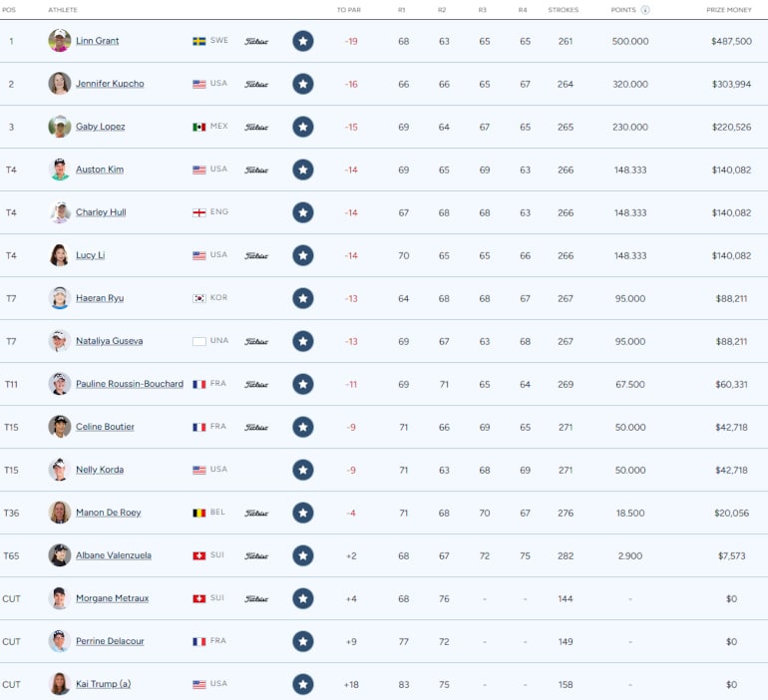
Task: Open Pauline Roussin-Bouchard's profile
Action: pyautogui.click(x=129, y=384)
